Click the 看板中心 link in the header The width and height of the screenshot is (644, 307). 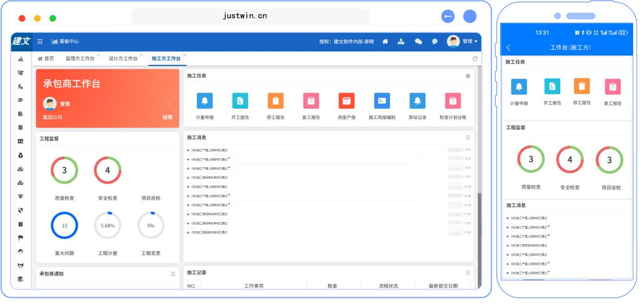pos(65,42)
